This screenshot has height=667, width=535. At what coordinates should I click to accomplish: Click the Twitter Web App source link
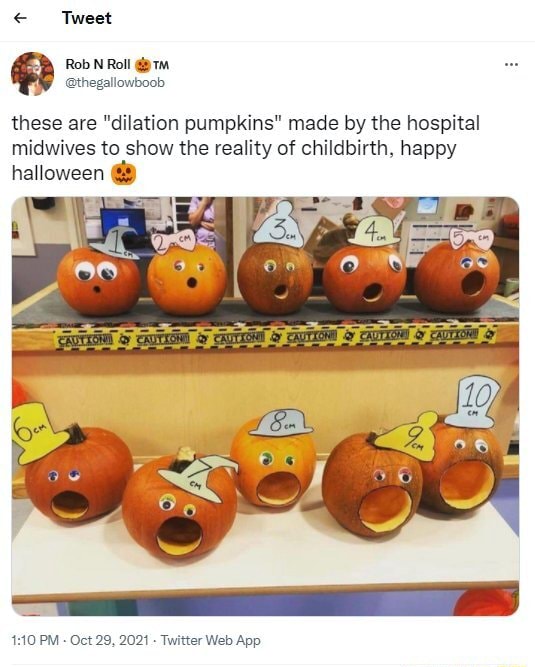(x=211, y=640)
